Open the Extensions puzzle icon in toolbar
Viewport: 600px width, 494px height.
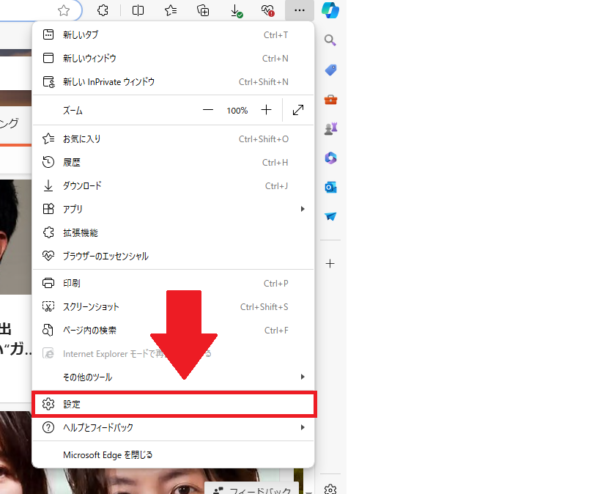tap(103, 10)
